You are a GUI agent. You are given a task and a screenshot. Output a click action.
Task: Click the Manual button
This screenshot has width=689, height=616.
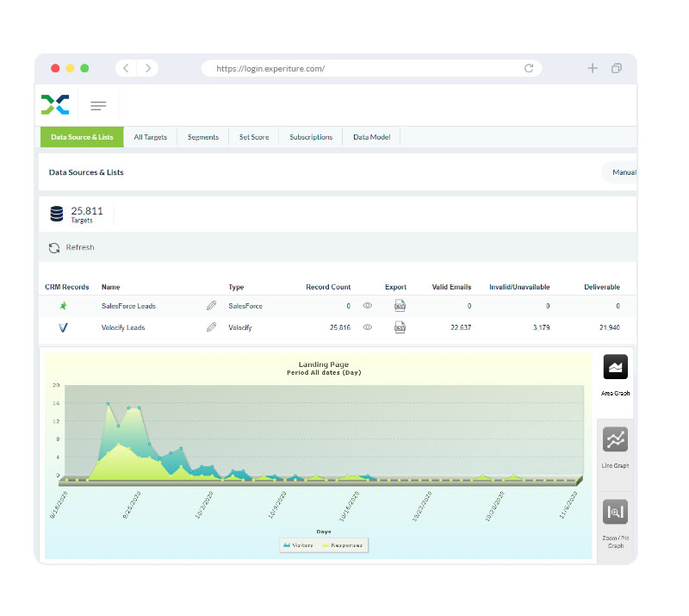pos(619,172)
